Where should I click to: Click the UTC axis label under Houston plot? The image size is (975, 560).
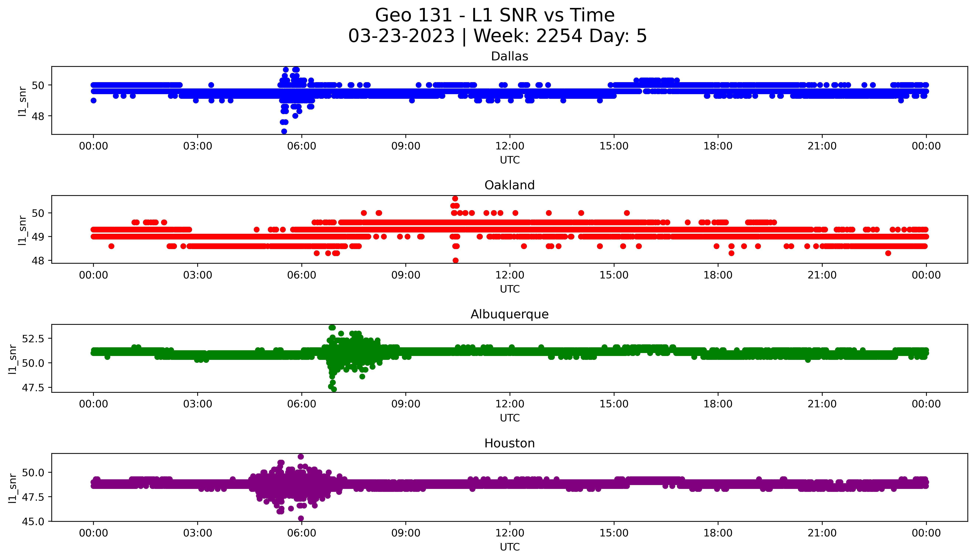tap(510, 547)
